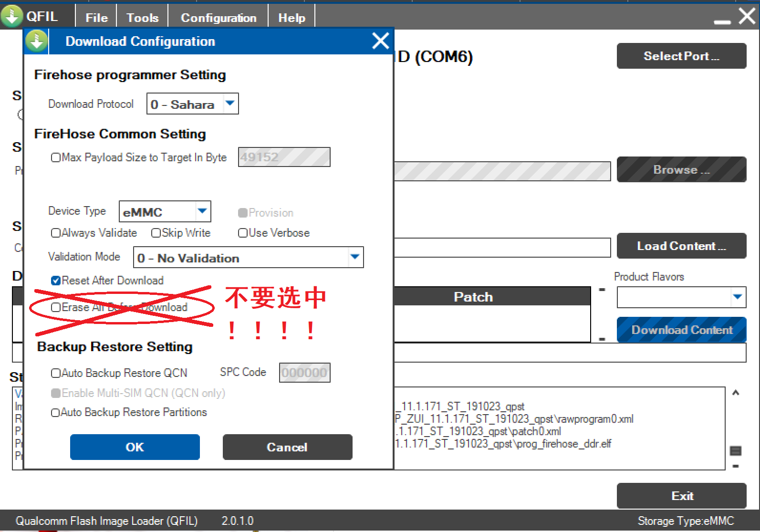Click the status log scrollbar thumb

coord(736,450)
